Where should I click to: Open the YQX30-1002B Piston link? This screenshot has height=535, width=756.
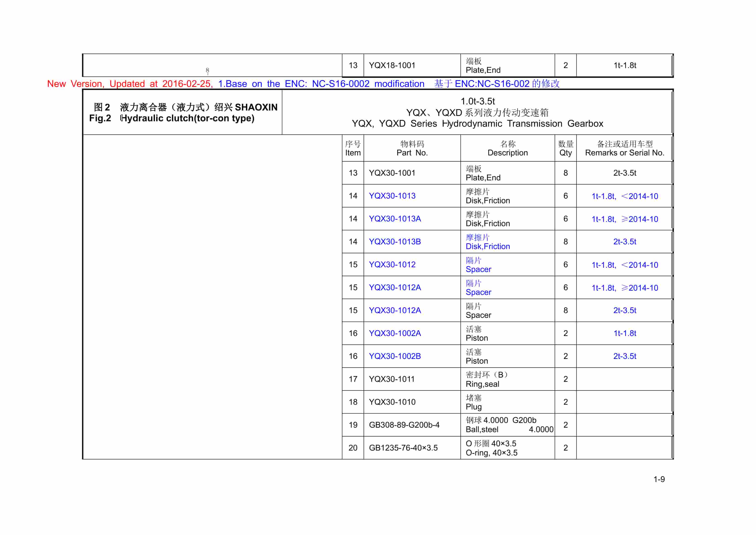click(x=395, y=356)
